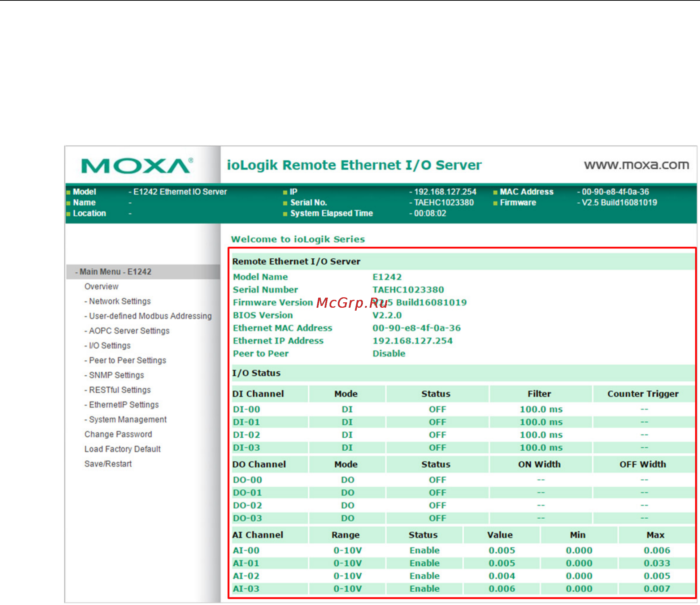Click AI-00 range 0-10V
This screenshot has height=605, width=700.
pos(347,550)
